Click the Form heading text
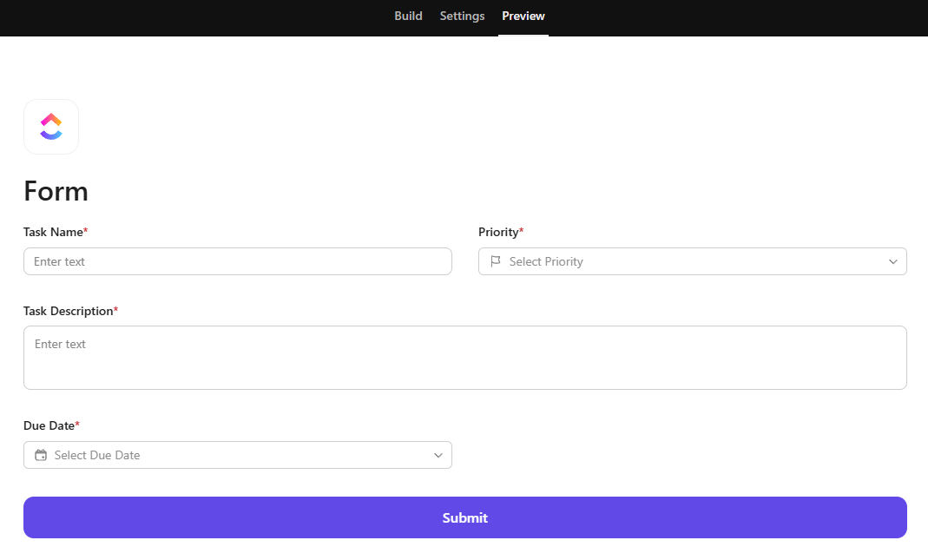The image size is (928, 560). tap(56, 191)
